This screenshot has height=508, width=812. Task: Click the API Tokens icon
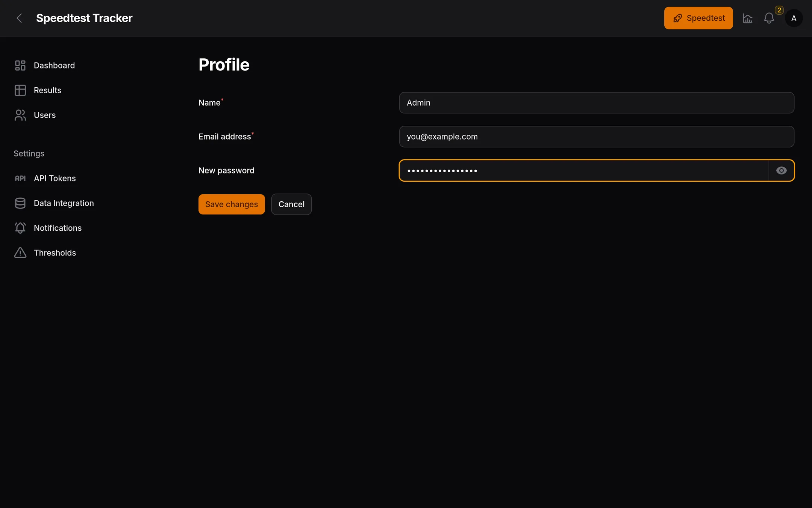pos(20,178)
